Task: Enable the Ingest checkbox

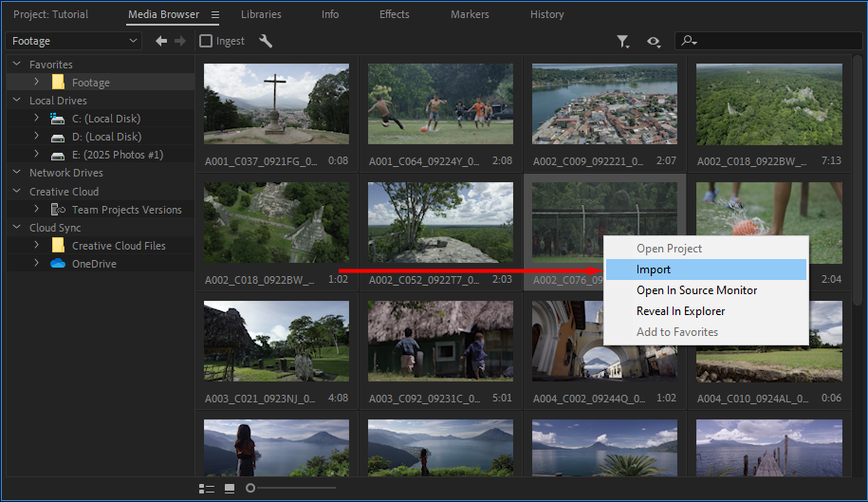Action: (206, 41)
